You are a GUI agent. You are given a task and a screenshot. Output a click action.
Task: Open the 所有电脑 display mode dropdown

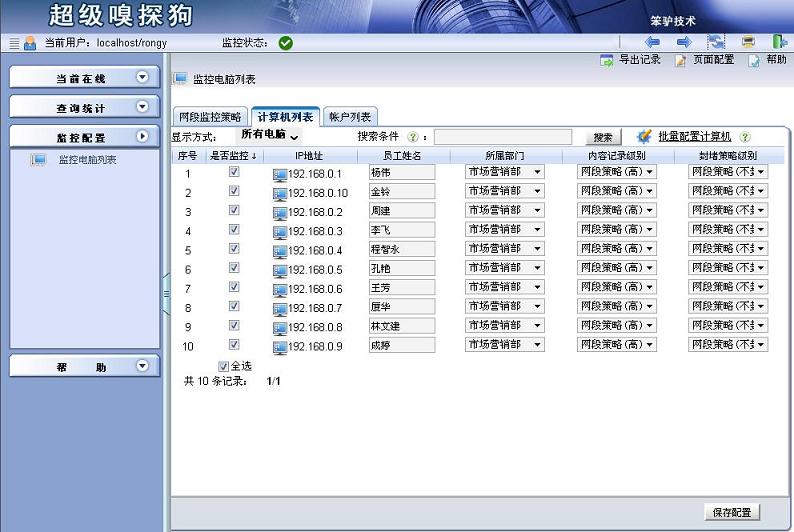tap(270, 135)
